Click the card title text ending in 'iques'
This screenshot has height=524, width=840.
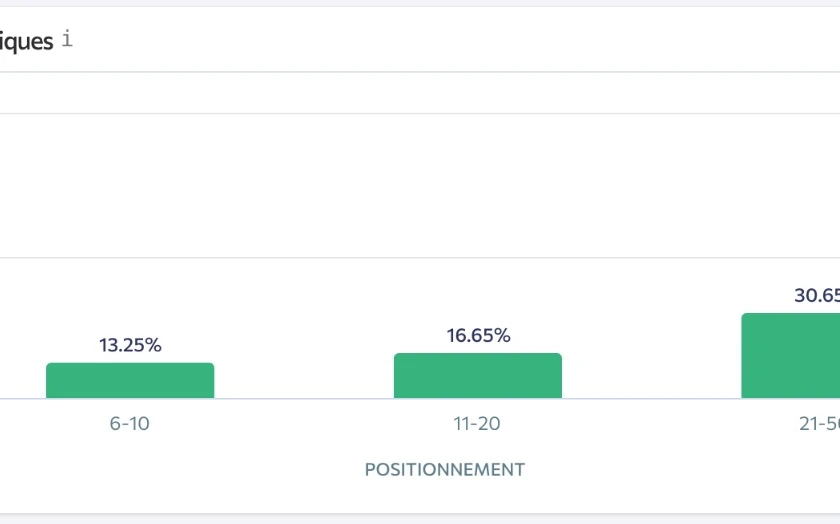point(26,42)
